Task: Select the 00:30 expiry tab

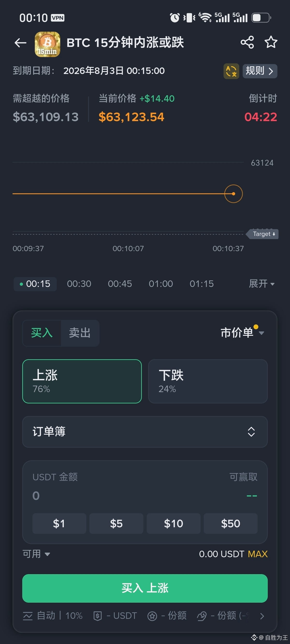Action: 79,284
